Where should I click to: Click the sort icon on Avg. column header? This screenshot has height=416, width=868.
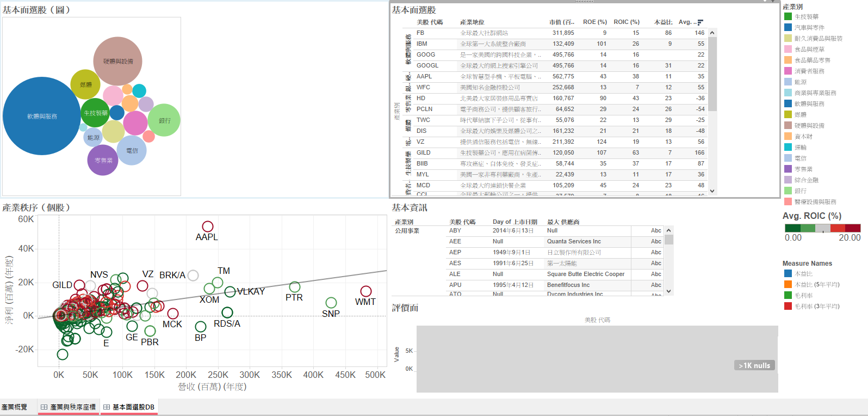700,22
